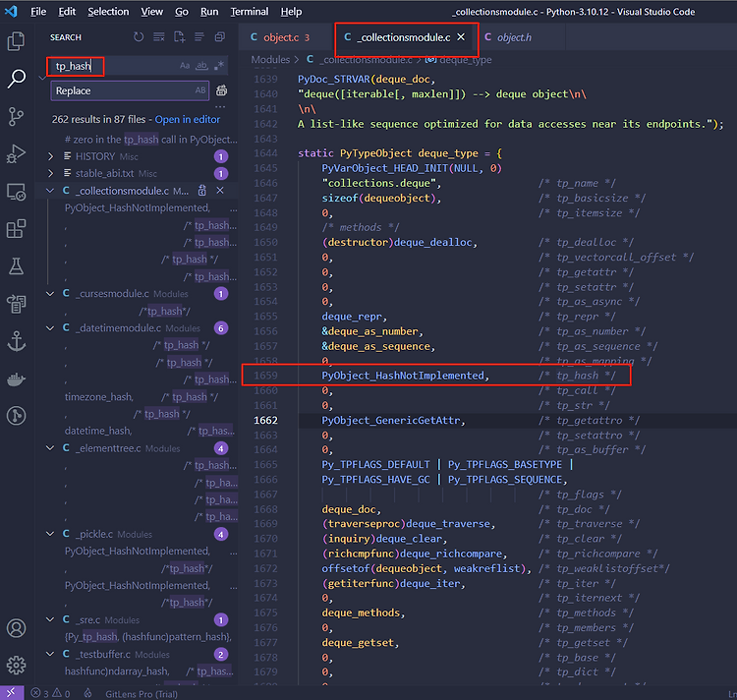737x700 pixels.
Task: Open the File menu
Action: coord(38,11)
